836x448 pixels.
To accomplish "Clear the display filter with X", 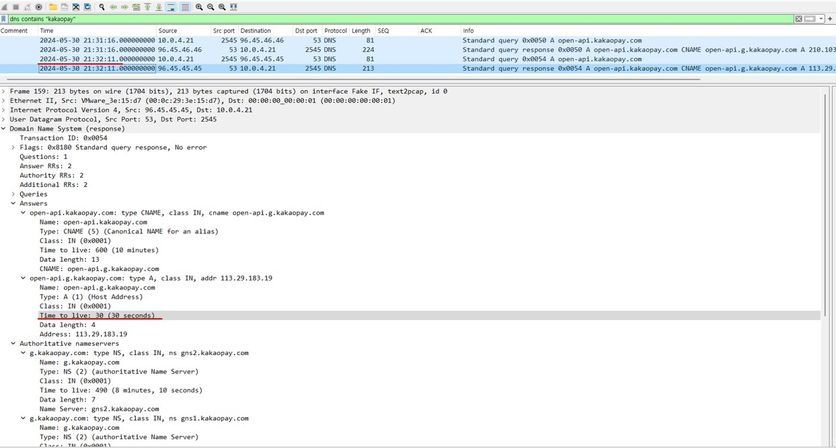I will [799, 19].
